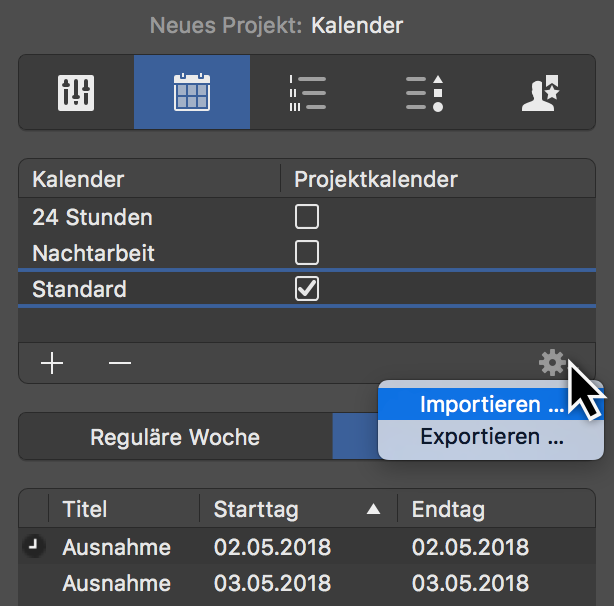614x606 pixels.
Task: Enable 24 Stunden project calendar checkbox
Action: 307,216
